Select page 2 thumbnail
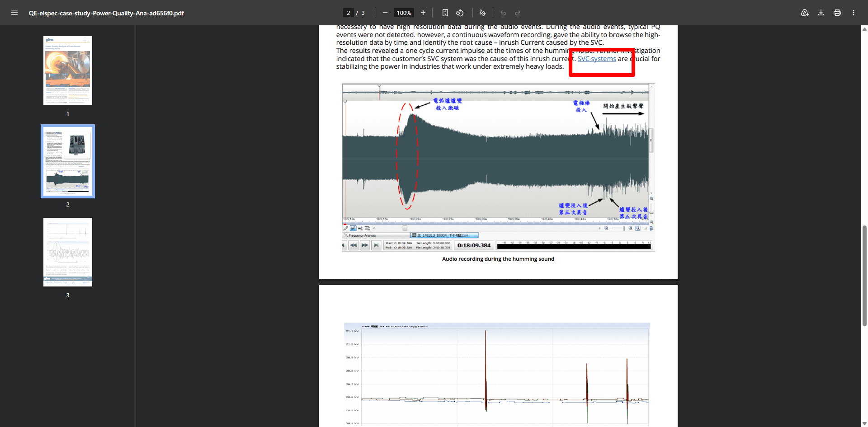 point(68,161)
